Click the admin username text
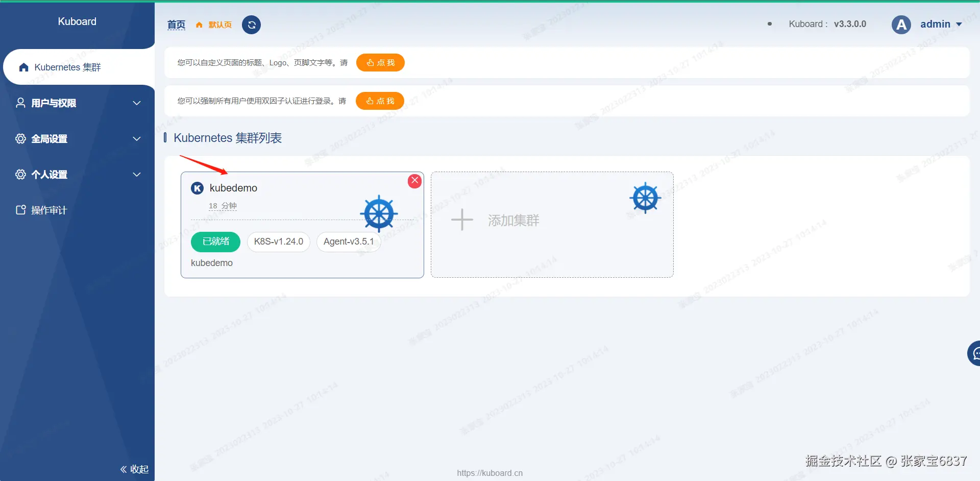 pyautogui.click(x=935, y=24)
